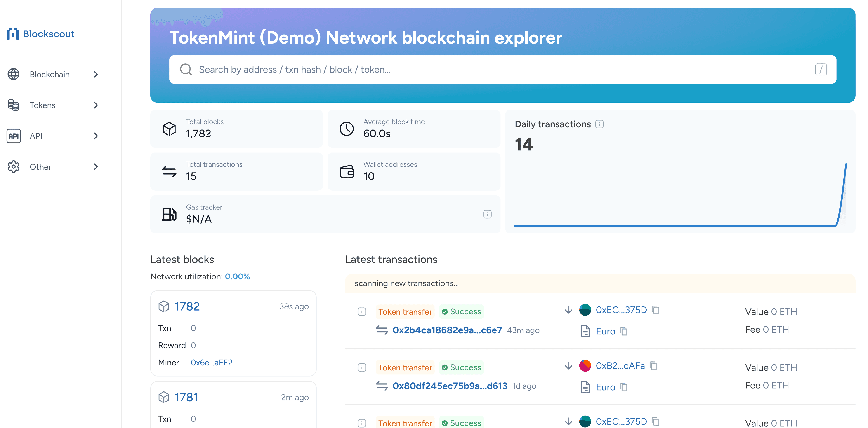Screen dimensions: 868x428
Task: Open block 1782 link
Action: (187, 306)
